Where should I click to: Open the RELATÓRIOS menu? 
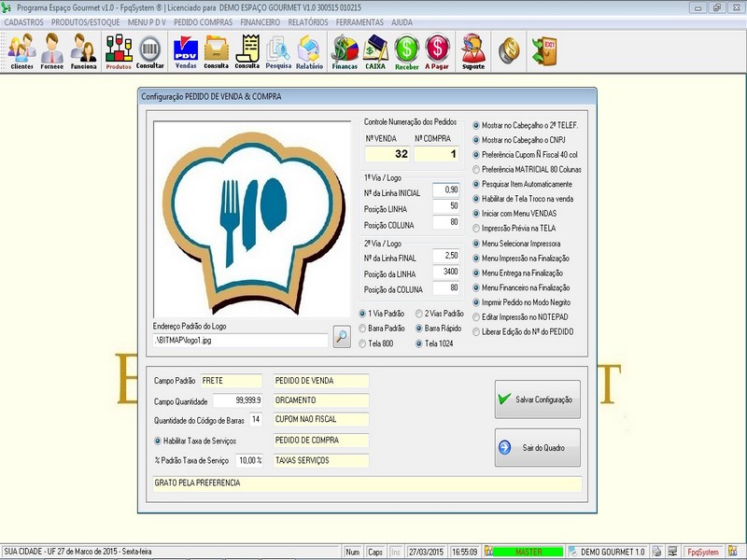[x=308, y=22]
